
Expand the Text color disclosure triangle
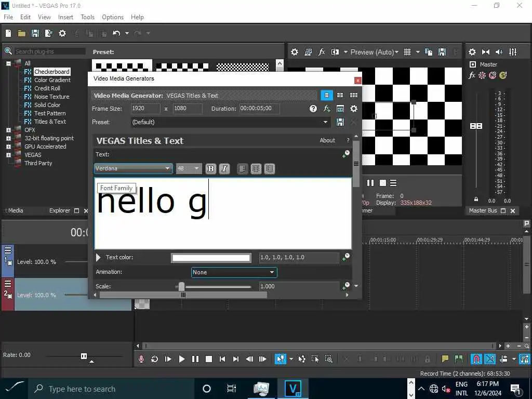pyautogui.click(x=98, y=258)
